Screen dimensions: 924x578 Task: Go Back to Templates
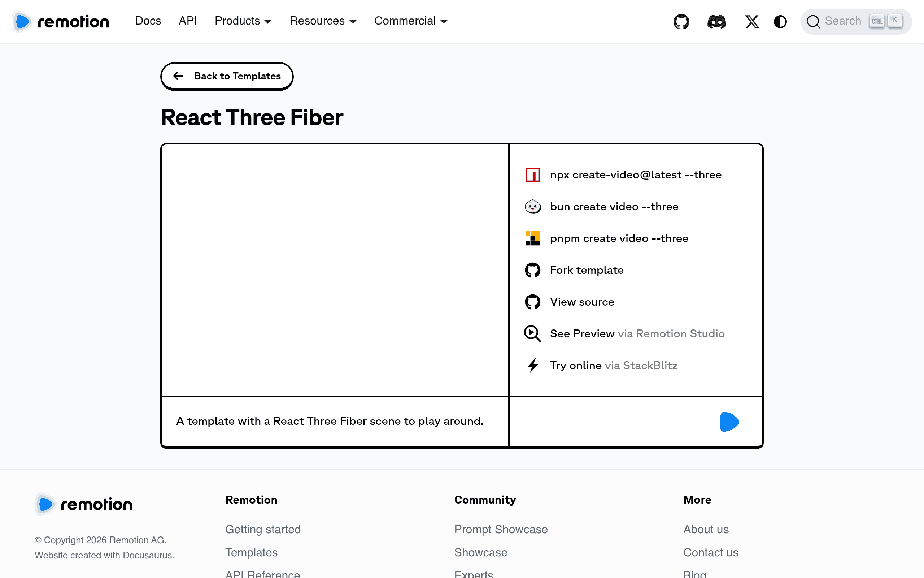tap(227, 76)
